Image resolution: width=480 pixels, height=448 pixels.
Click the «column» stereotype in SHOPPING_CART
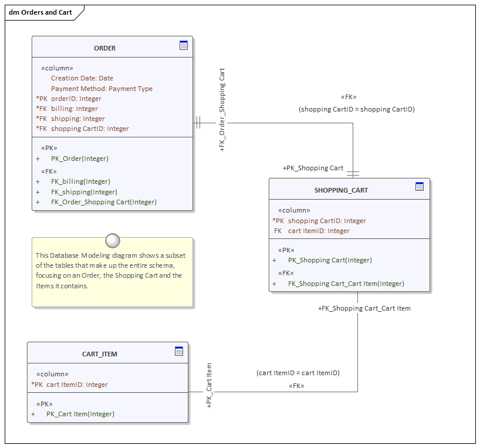294,210
